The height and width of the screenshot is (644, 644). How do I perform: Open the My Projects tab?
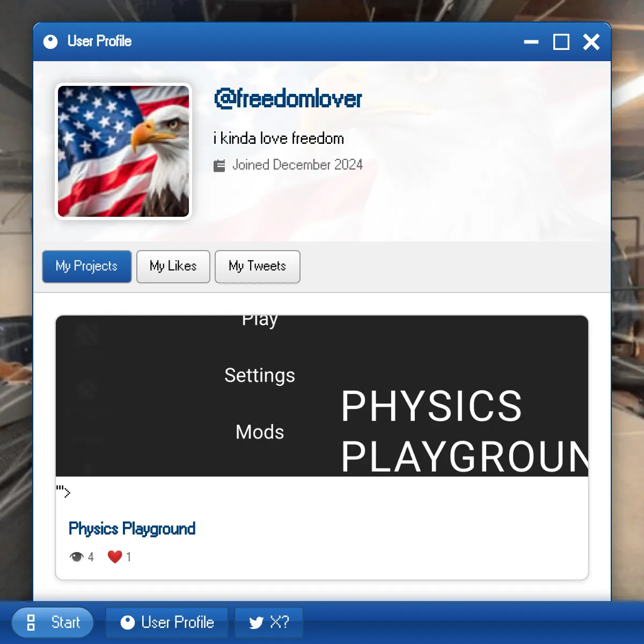87,266
